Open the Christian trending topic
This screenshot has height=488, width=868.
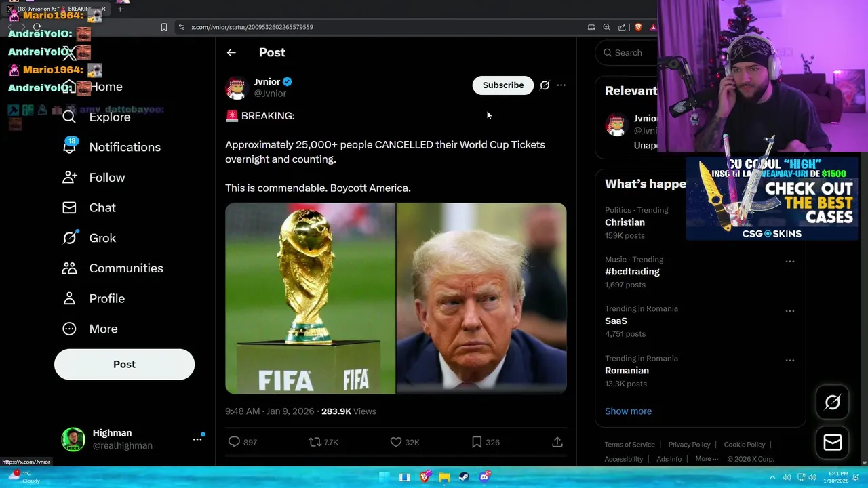(625, 222)
